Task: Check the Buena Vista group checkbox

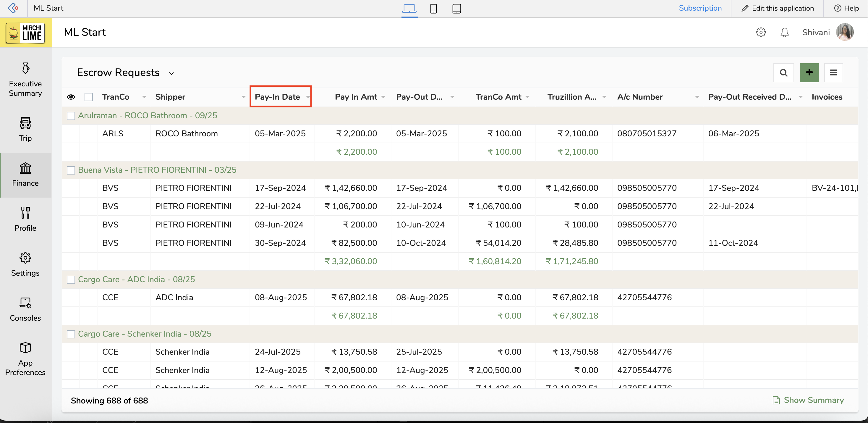Action: 71,170
